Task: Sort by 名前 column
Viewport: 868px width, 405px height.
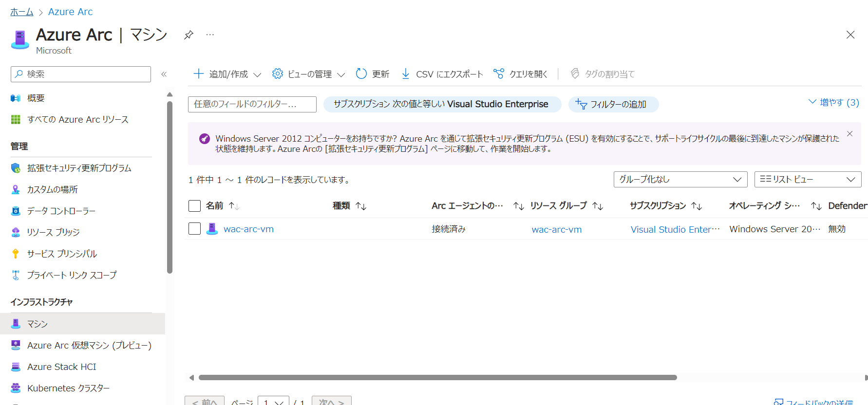Action: (223, 206)
